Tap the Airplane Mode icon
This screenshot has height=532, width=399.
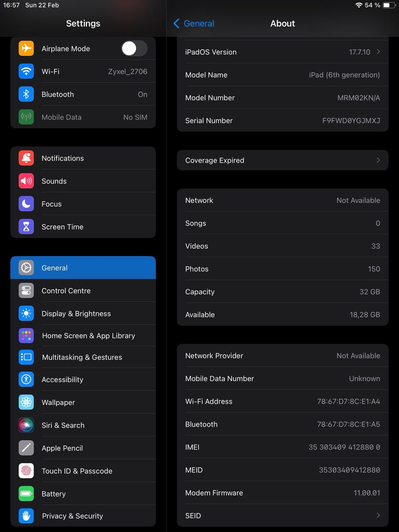[26, 48]
